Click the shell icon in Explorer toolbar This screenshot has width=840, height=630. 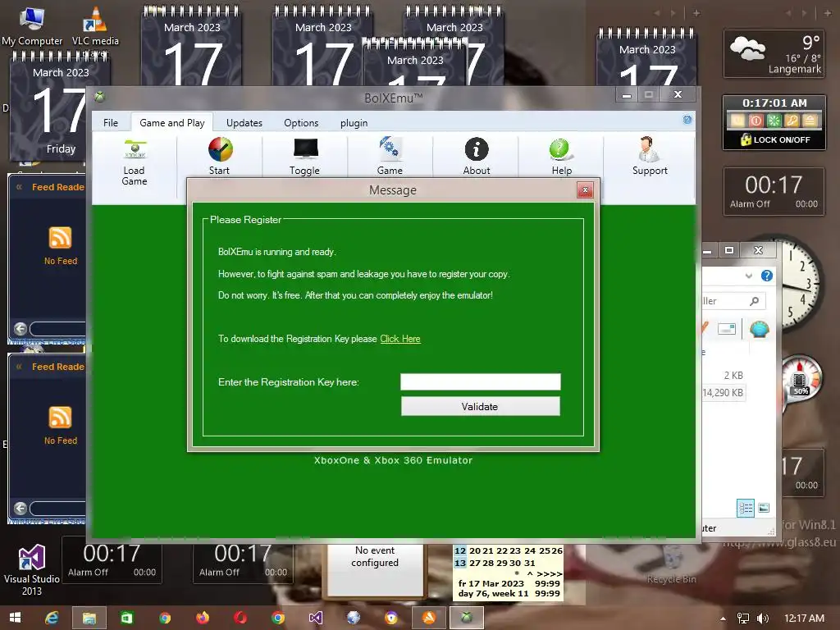(759, 330)
